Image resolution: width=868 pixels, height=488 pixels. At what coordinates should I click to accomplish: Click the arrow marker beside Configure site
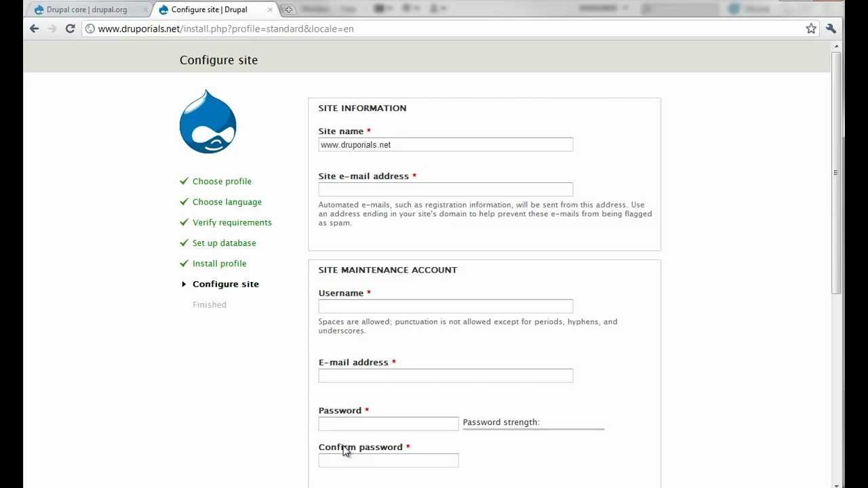click(184, 284)
